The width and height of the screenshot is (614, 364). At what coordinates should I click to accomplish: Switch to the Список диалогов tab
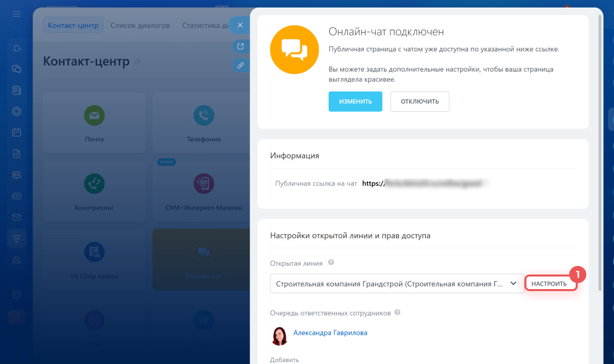click(x=140, y=25)
